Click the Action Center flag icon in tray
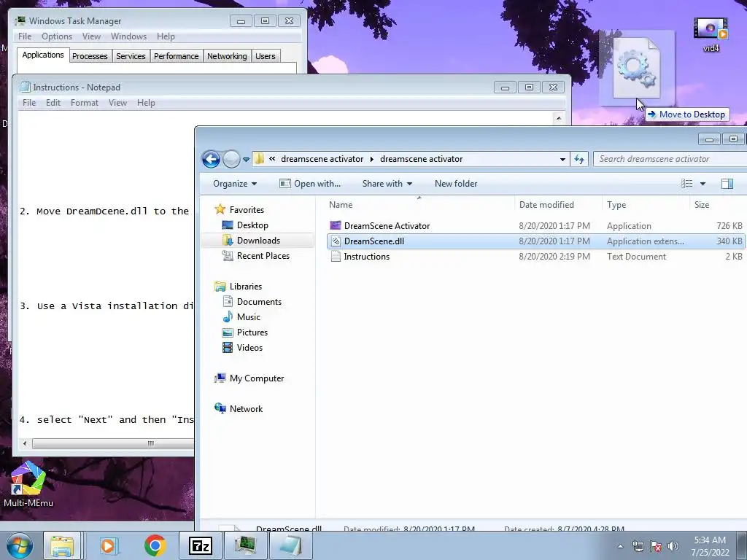Viewport: 747px width, 560px height. click(x=656, y=546)
